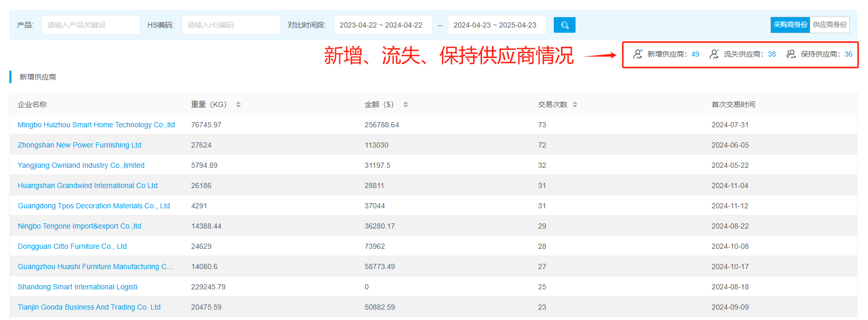Viewport: 868px width, 320px height.
Task: Select amount value 31197.5
Action: tap(378, 165)
